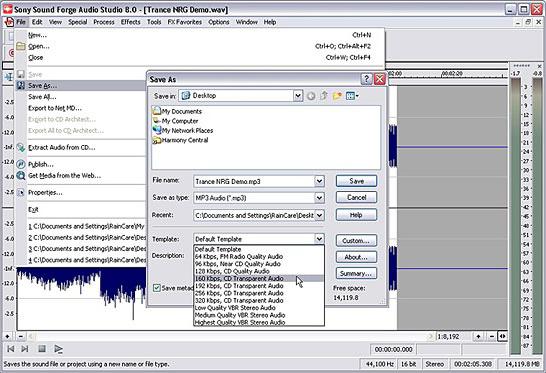The width and height of the screenshot is (546, 373).
Task: Click the Create New Folder icon
Action: click(x=337, y=95)
